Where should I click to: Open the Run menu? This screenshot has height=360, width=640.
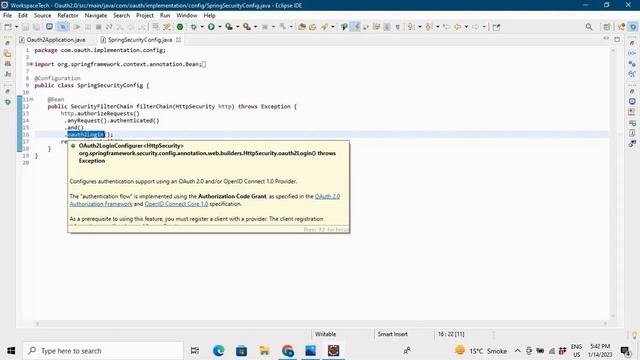pos(165,16)
